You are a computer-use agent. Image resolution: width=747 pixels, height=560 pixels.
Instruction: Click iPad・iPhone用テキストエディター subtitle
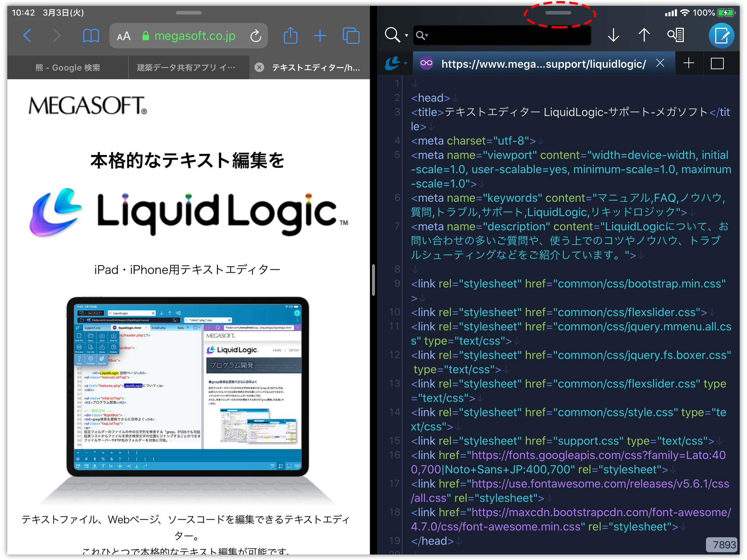click(187, 270)
